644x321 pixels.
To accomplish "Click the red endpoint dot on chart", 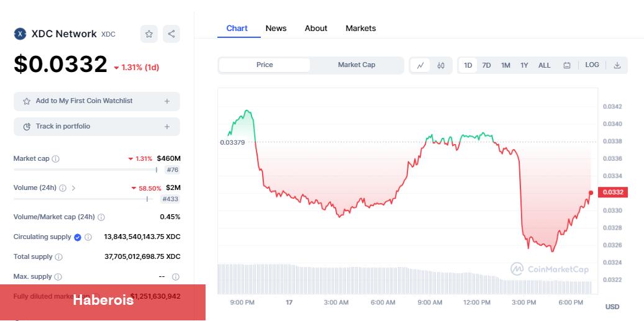I will pyautogui.click(x=591, y=192).
